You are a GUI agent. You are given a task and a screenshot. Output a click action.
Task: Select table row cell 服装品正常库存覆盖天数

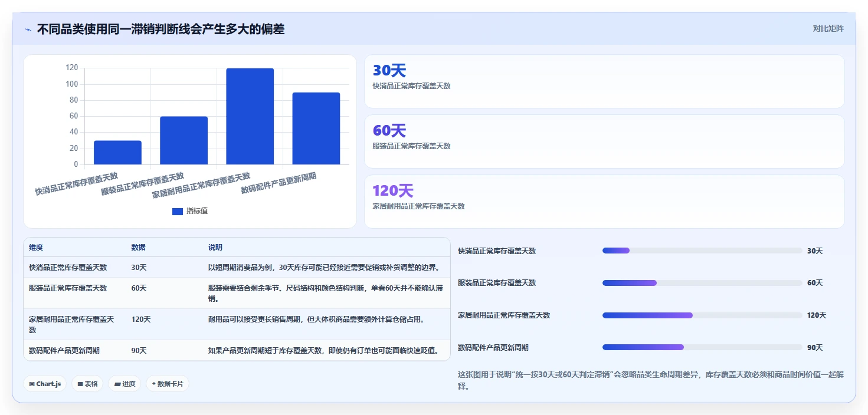(x=68, y=288)
